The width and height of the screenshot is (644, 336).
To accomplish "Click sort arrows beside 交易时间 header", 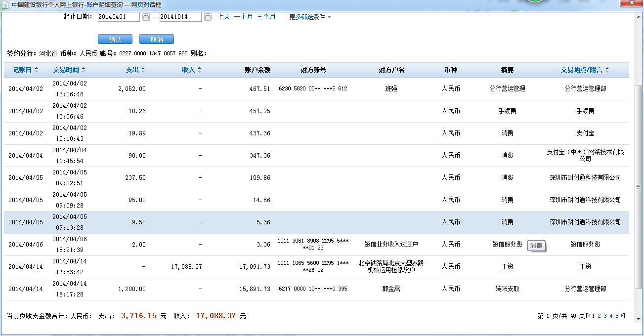I will click(84, 70).
